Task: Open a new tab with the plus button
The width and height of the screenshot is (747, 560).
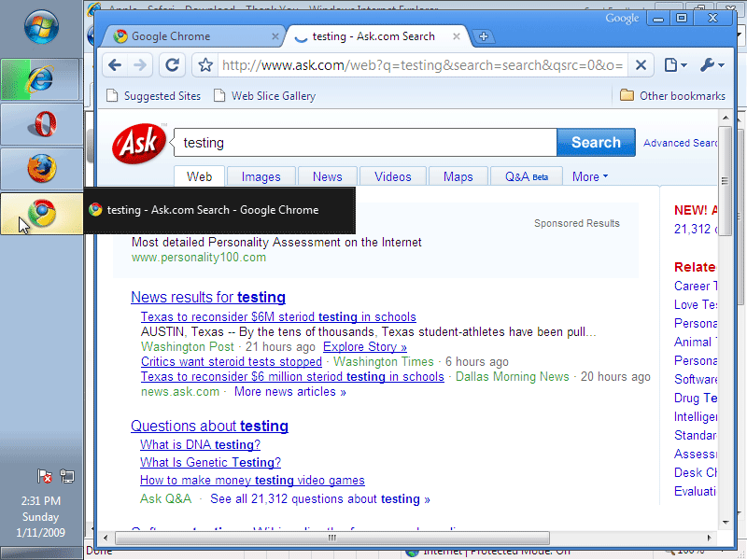Action: coord(483,36)
